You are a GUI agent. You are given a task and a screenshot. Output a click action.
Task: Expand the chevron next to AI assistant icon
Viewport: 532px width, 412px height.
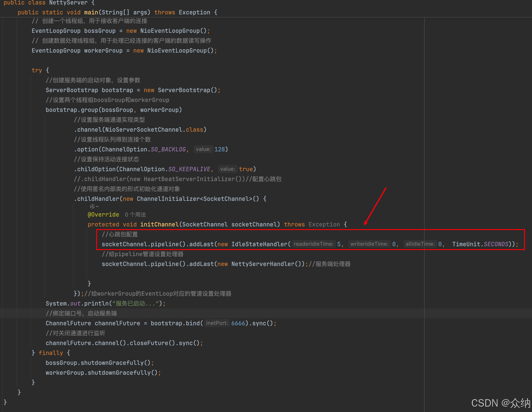98,206
